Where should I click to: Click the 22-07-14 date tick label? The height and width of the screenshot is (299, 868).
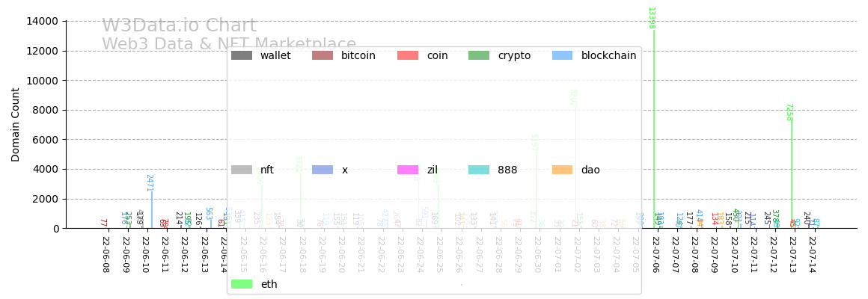tap(812, 255)
